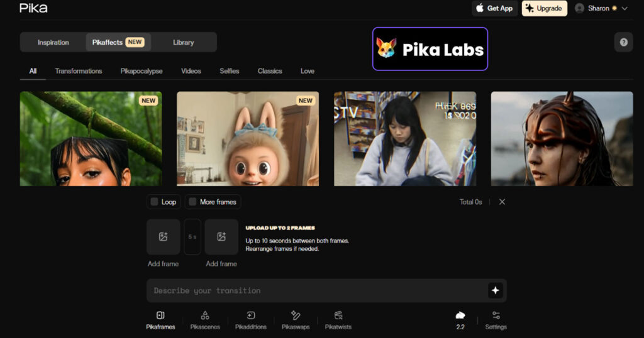Select the Pikadditions tool
Viewport: 644px width, 338px height.
[250, 320]
